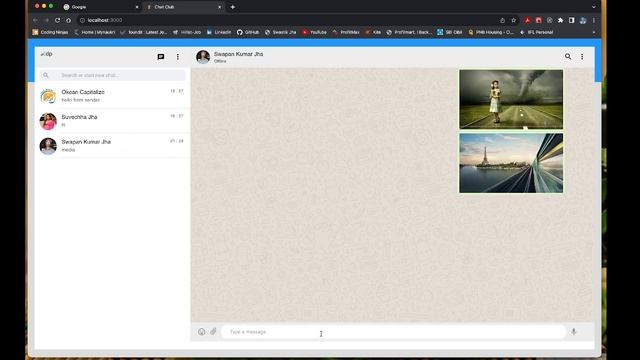This screenshot has width=640, height=360.
Task: Click the red Adobe Acrobat extension icon
Action: click(527, 20)
